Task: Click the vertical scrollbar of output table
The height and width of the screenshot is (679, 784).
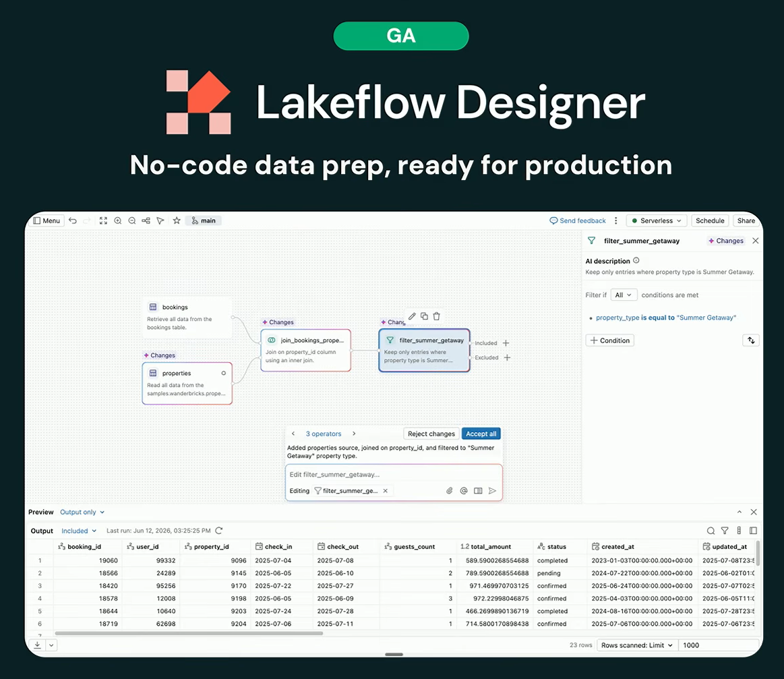Action: pos(758,553)
